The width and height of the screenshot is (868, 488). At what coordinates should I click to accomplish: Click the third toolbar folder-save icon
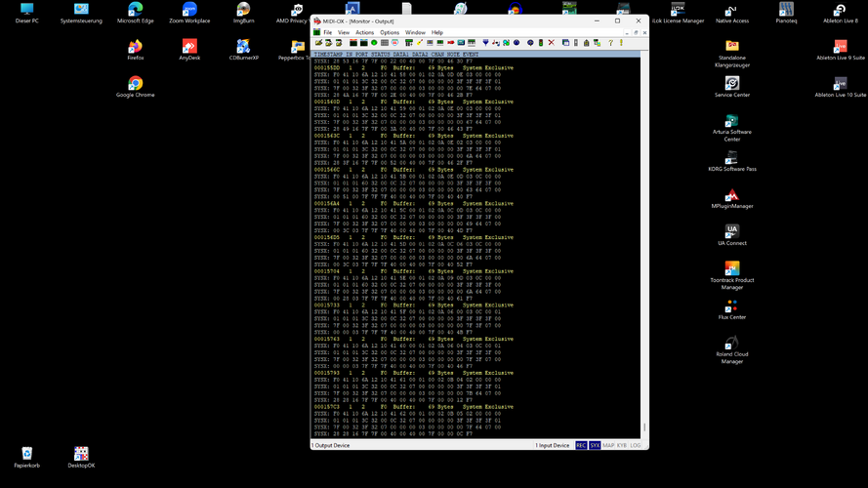click(x=339, y=43)
